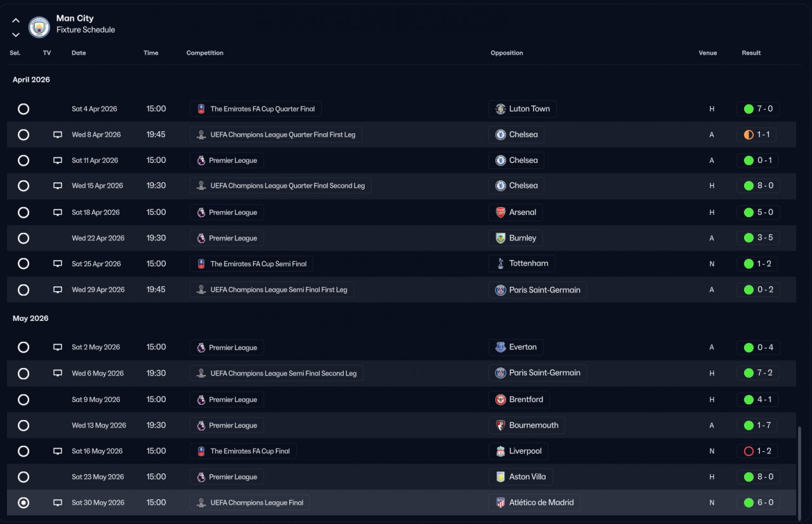Open UEFA Champions League Quarter Final Second Leg
812x524 pixels.
tap(280, 186)
